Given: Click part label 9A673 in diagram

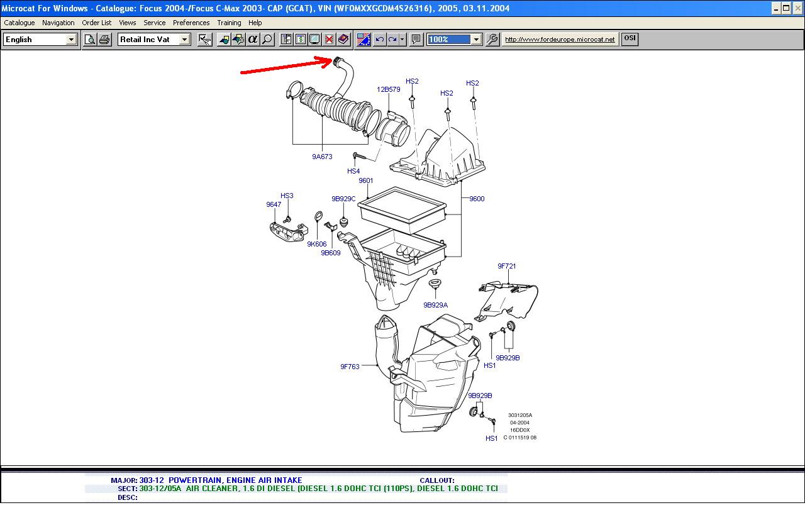Looking at the screenshot, I should tap(322, 157).
